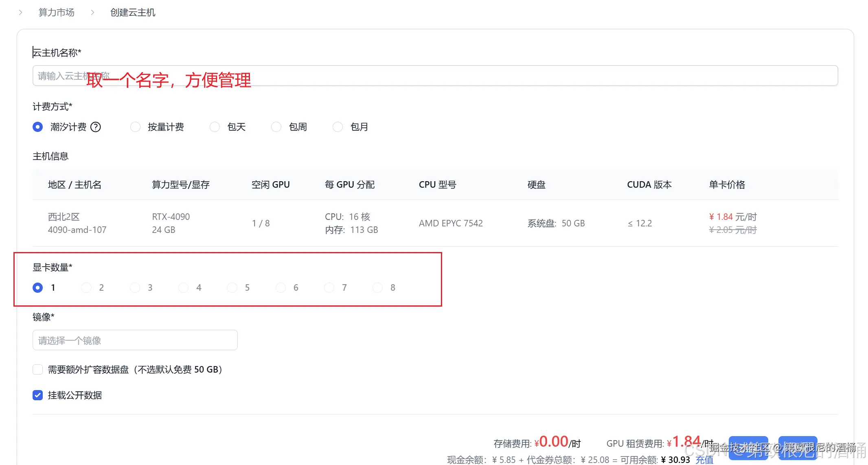Viewport: 868px width, 465px height.
Task: Choose 包周 weekly billing option
Action: coord(276,127)
